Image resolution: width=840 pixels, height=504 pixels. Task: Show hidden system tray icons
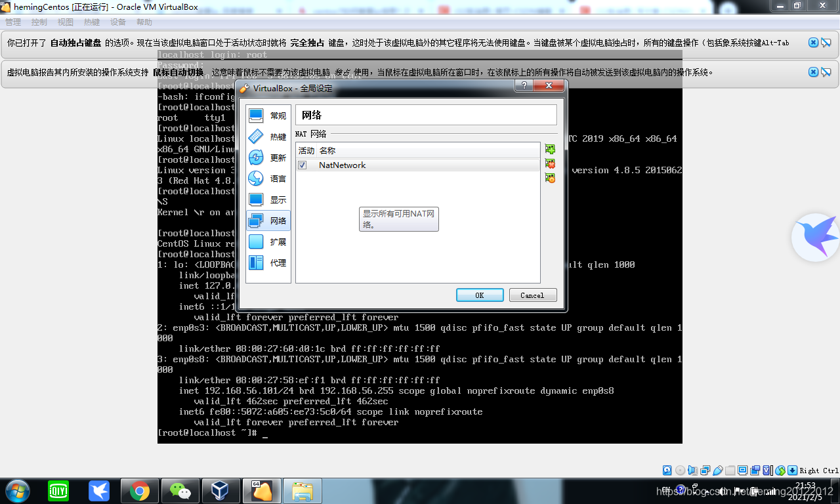(x=706, y=492)
